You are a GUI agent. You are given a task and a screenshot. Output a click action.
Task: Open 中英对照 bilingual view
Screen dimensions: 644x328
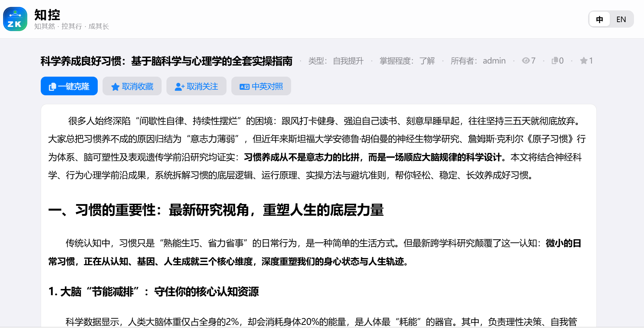point(261,86)
